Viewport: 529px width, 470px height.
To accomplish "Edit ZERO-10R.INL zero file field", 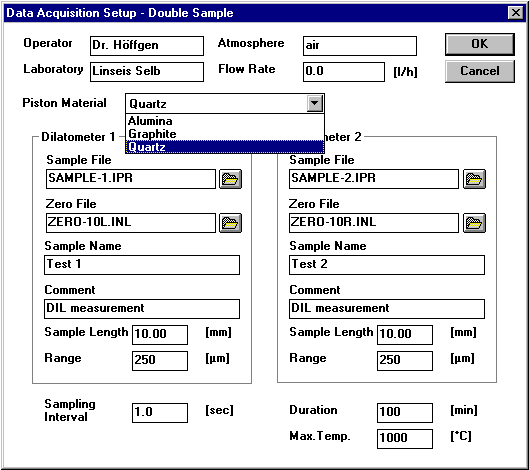I will click(x=374, y=223).
